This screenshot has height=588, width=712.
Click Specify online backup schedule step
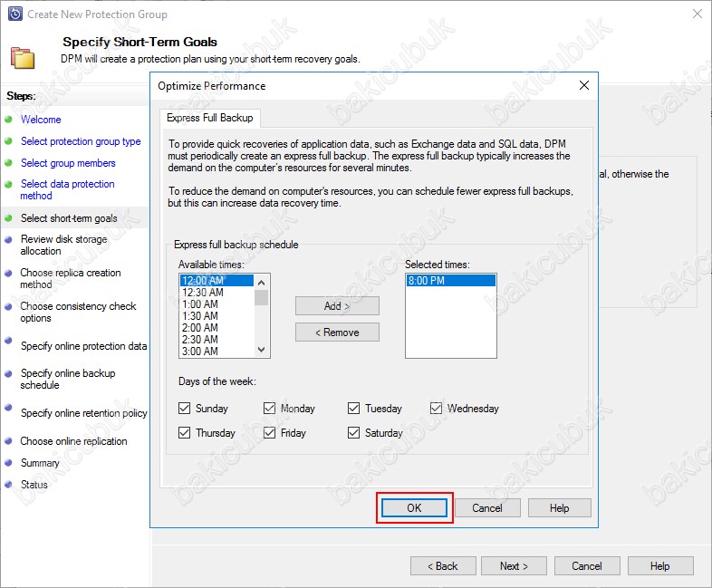pos(68,379)
